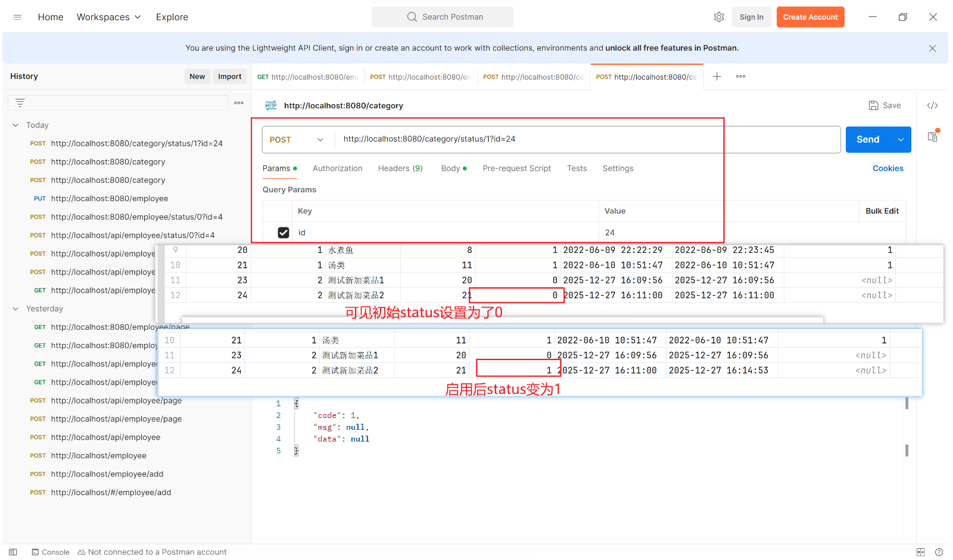Open tab bar more options icon
The height and width of the screenshot is (560, 953).
tap(740, 76)
